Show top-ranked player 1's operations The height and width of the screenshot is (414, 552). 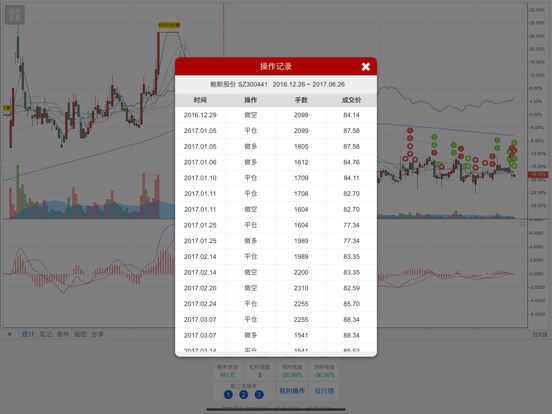(228, 395)
